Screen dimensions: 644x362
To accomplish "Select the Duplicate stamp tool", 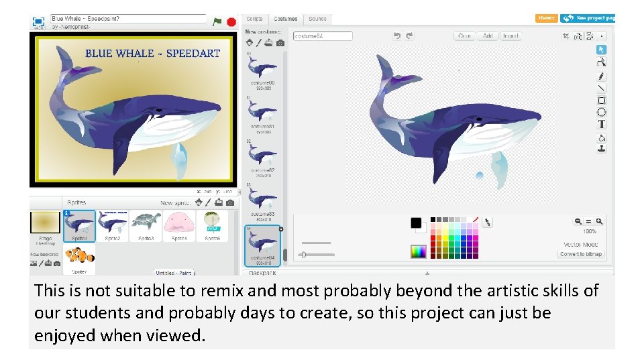I will pos(601,149).
